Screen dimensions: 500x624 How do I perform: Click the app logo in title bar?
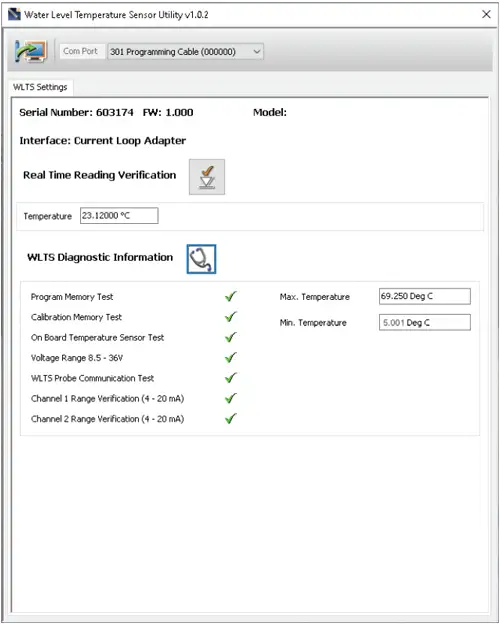coord(14,14)
